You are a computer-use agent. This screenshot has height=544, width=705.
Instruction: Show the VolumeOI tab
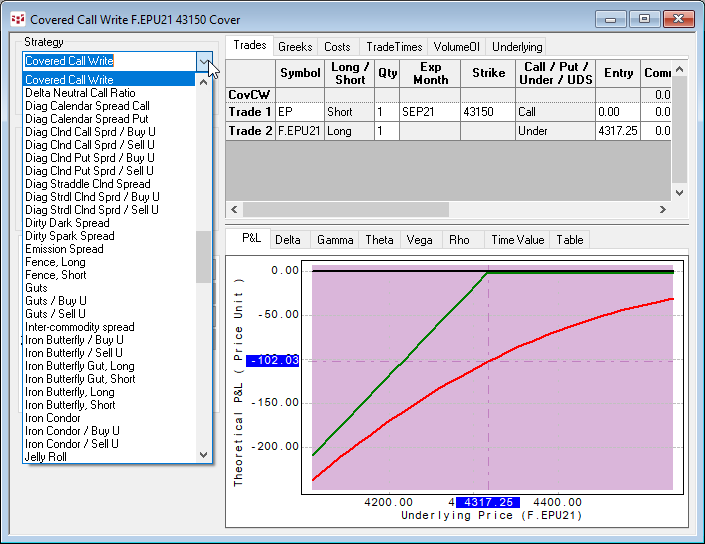[x=458, y=47]
